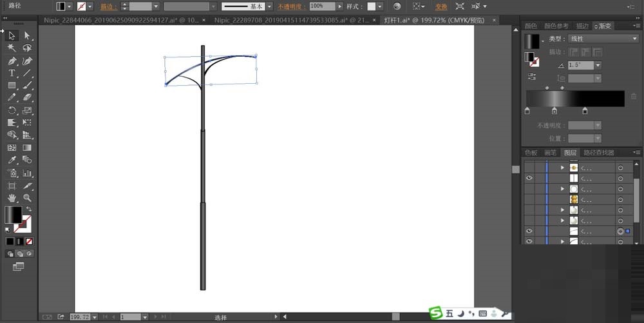Hide the selected curve layer marked with the blue square
Screen dimensions: 644x323
click(529, 231)
